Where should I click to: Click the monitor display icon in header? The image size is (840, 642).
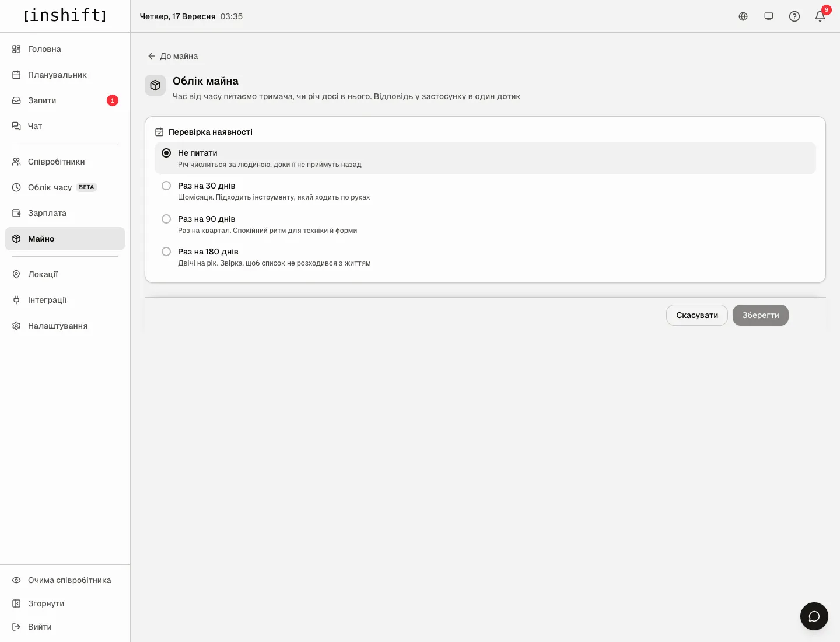(x=769, y=16)
